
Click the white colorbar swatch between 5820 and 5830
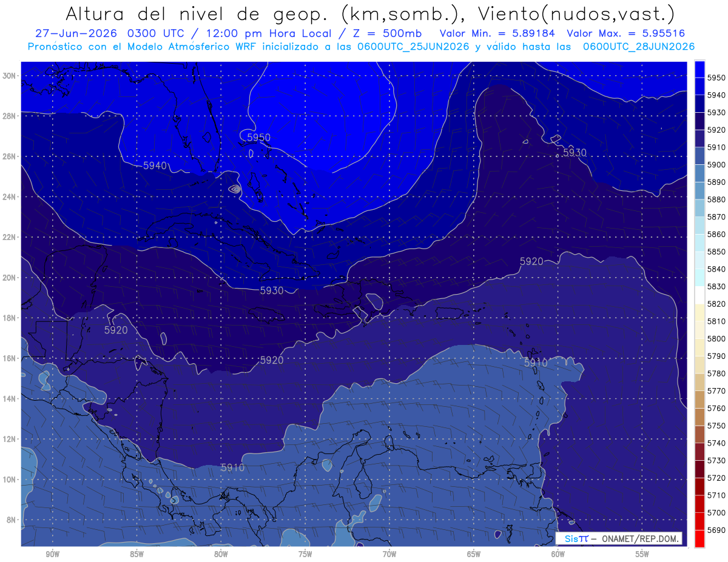[699, 295]
